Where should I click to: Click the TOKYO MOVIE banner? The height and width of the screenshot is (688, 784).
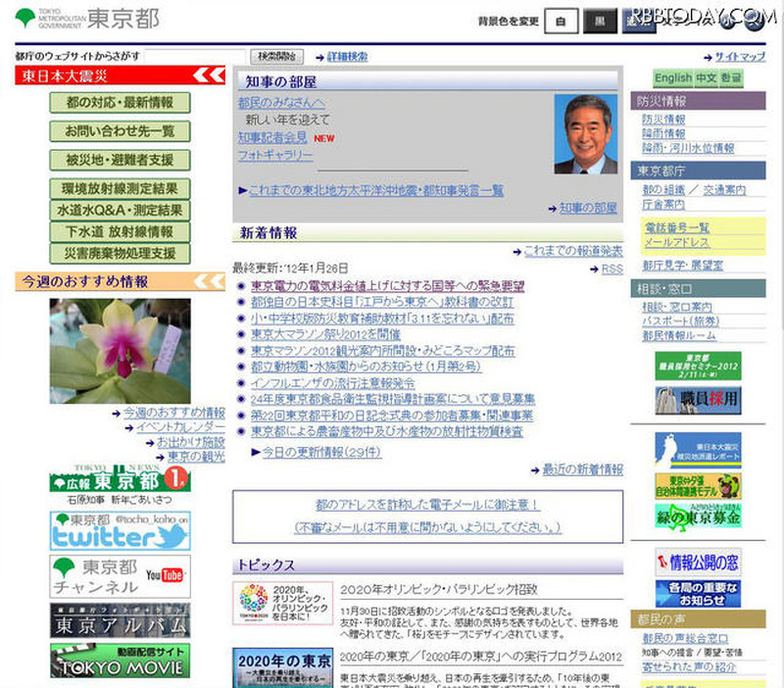pyautogui.click(x=121, y=660)
